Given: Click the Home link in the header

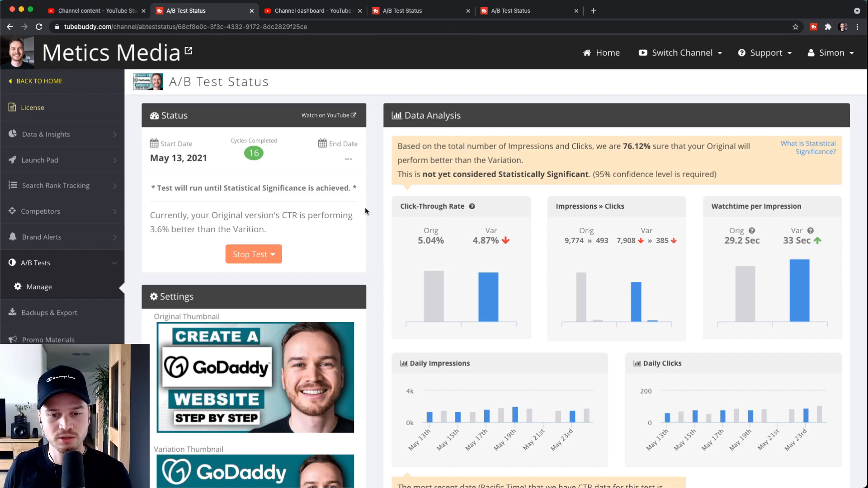Looking at the screenshot, I should pyautogui.click(x=601, y=53).
